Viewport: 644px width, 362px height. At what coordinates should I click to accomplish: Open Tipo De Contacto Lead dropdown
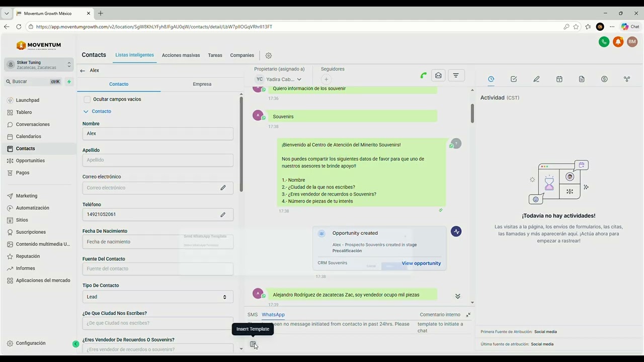pos(157,297)
